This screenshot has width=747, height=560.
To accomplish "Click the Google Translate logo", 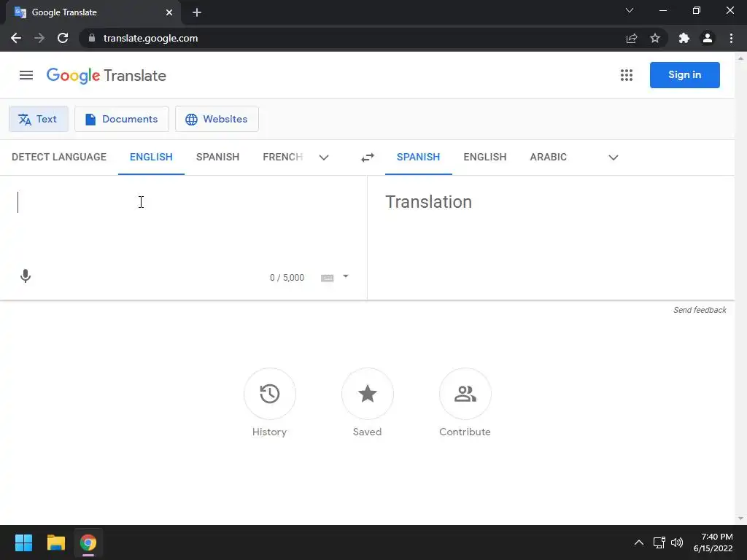I will (x=107, y=75).
